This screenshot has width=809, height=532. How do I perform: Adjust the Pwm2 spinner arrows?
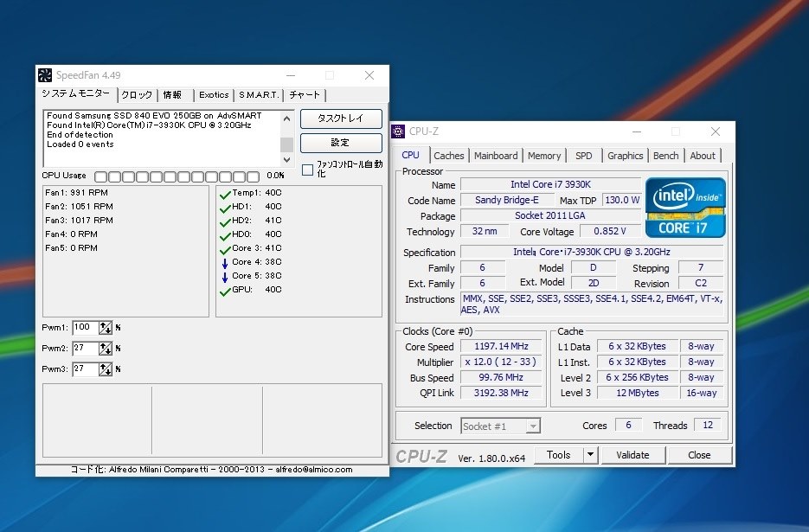pos(106,349)
